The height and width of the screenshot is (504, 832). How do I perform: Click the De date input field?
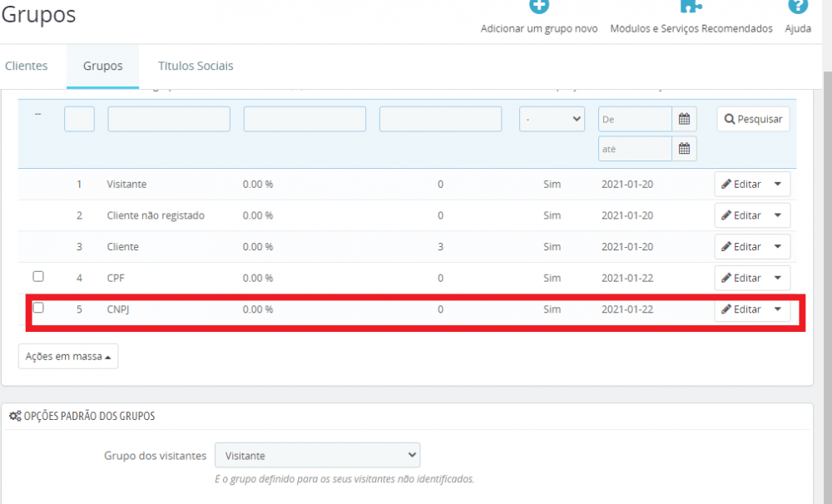[635, 119]
